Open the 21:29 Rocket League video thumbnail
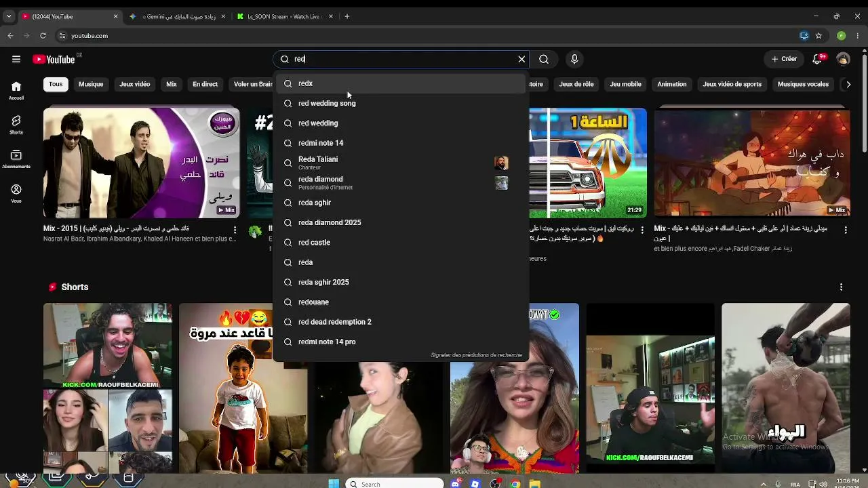The image size is (868, 488). (x=588, y=162)
